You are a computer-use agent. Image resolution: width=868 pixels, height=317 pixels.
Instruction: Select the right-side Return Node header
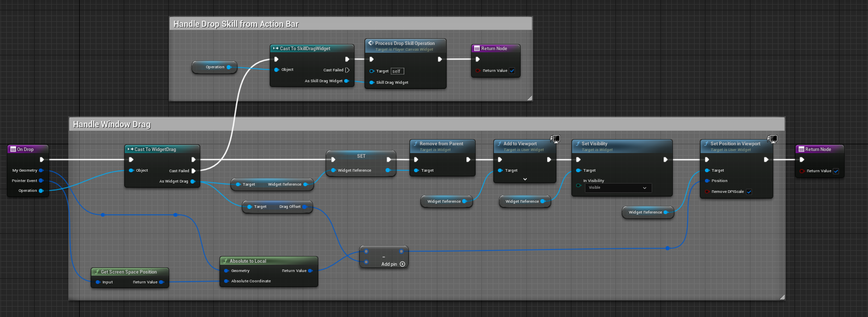(x=819, y=149)
